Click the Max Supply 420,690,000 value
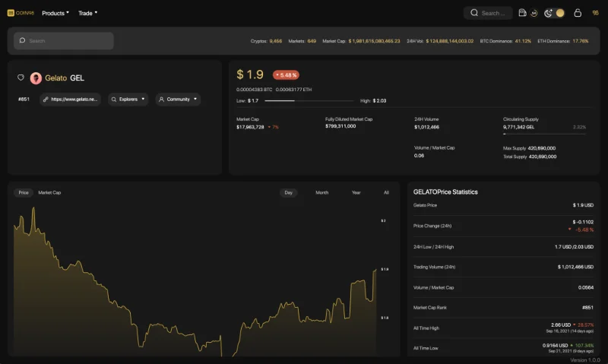Screen dimensions: 608x364 [542, 148]
